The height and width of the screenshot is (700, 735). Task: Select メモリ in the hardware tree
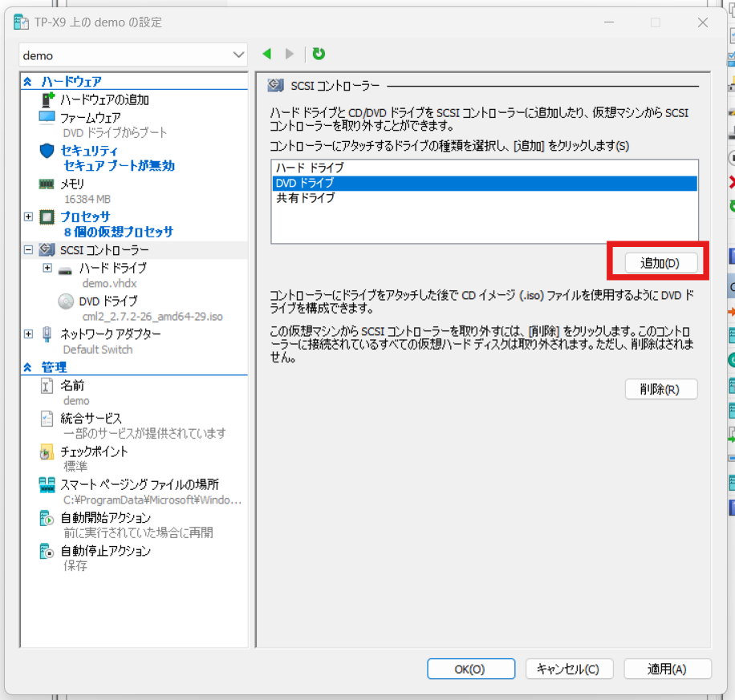tap(72, 184)
